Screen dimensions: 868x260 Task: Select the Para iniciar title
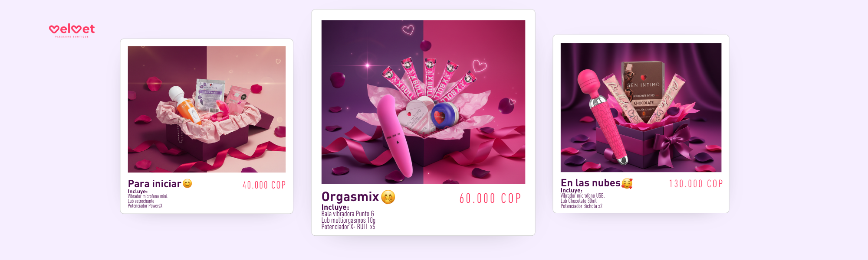155,184
